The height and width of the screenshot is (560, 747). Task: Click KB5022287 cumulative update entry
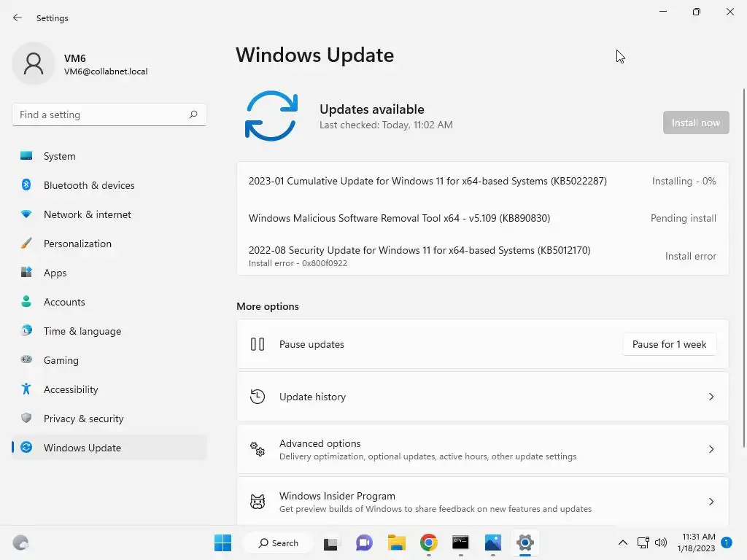coord(483,181)
